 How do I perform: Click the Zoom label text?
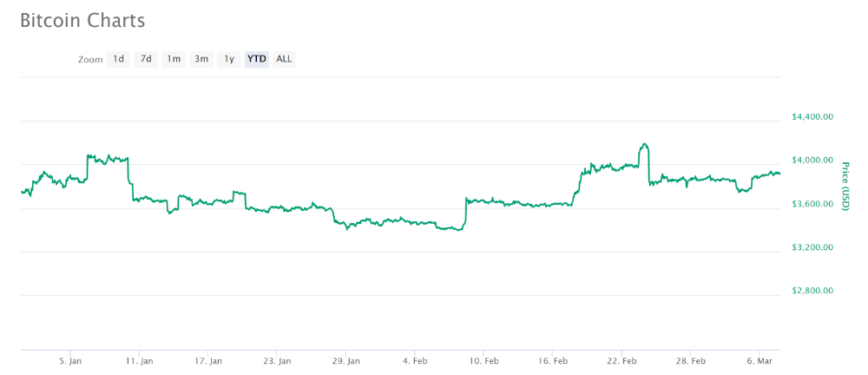click(x=90, y=60)
